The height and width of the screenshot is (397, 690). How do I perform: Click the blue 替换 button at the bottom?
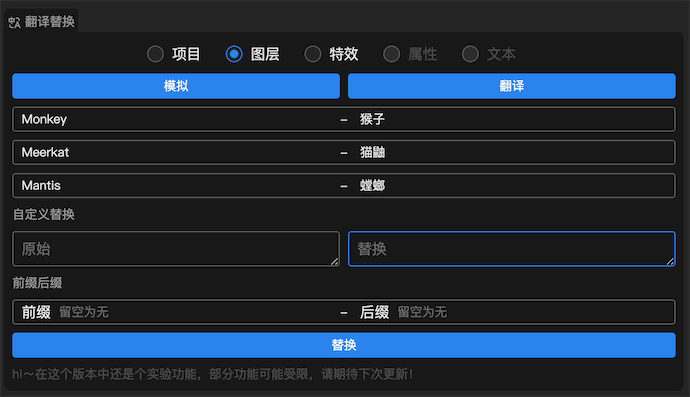(344, 345)
